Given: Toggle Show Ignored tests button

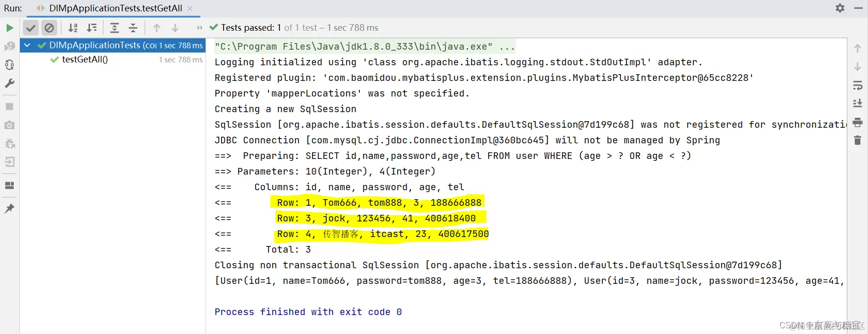Looking at the screenshot, I should tap(49, 28).
